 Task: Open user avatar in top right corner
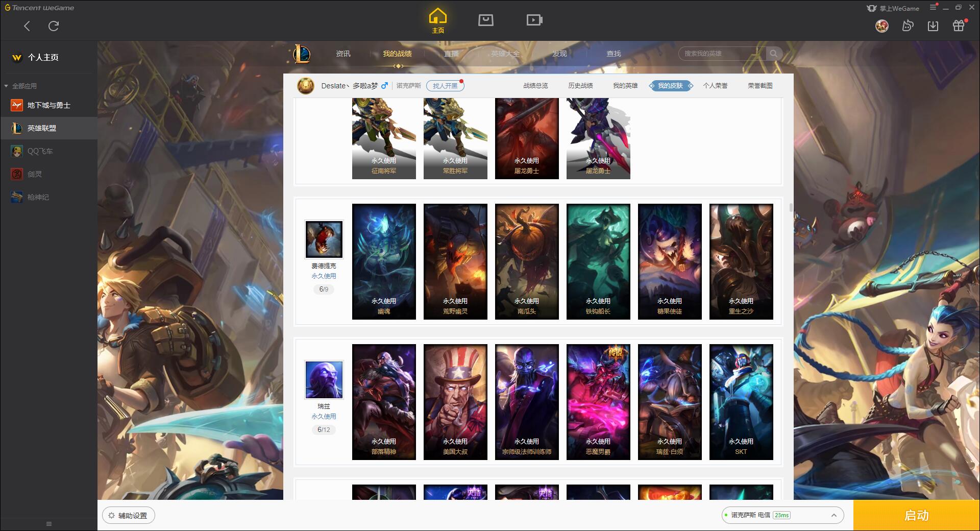point(882,26)
